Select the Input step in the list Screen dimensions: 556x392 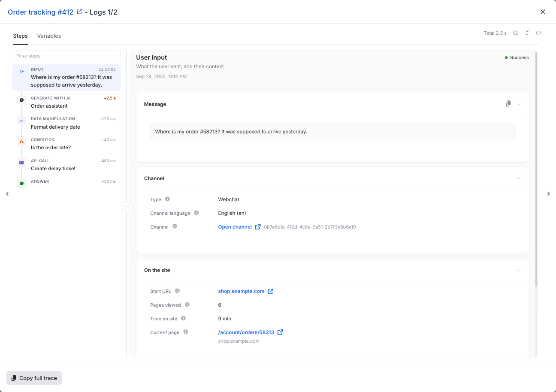coord(66,78)
